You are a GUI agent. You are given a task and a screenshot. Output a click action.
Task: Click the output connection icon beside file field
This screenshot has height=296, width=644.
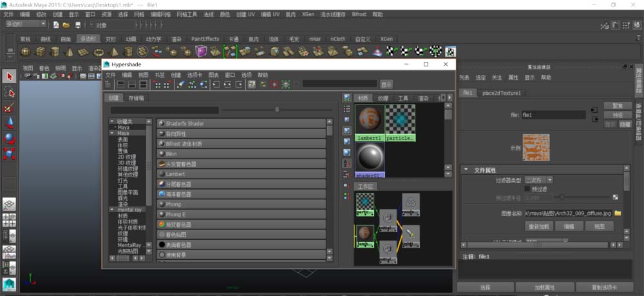pos(594,120)
